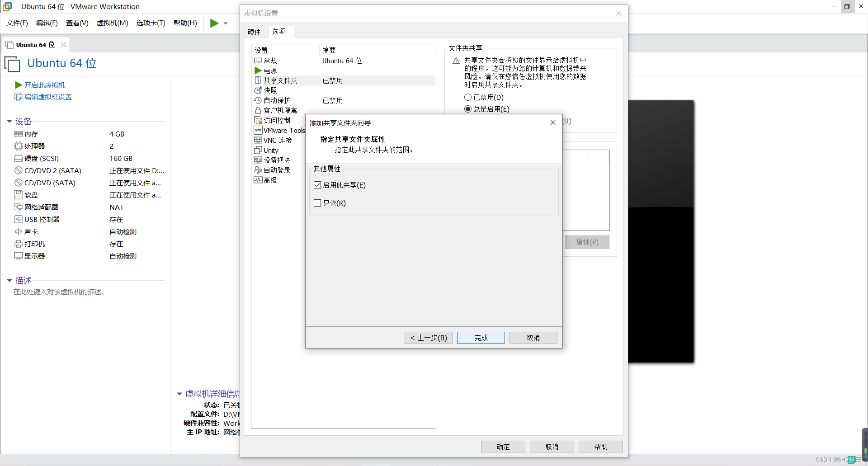Collapse the 设备 section
The height and width of the screenshot is (466, 868).
(x=9, y=121)
